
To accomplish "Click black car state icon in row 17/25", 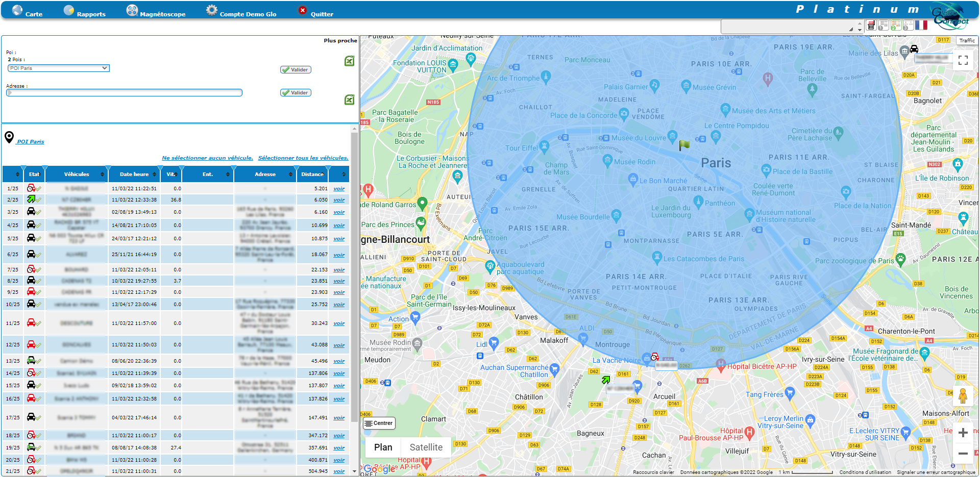I will (x=31, y=417).
